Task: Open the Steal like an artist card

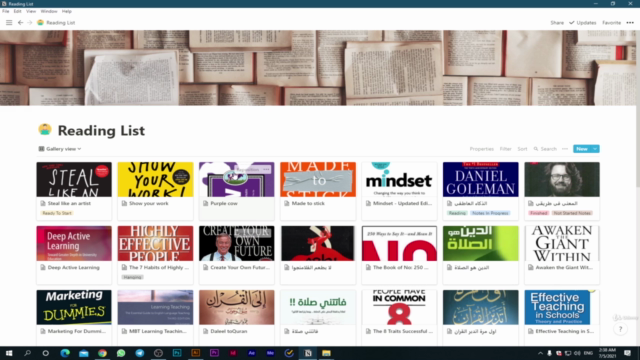Action: pyautogui.click(x=74, y=191)
